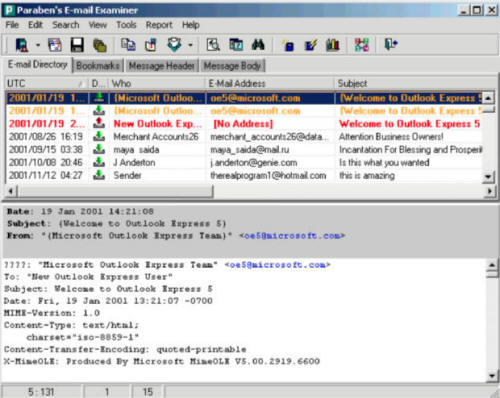Image resolution: width=500 pixels, height=398 pixels.
Task: Select the maya saida message row
Action: point(244,150)
